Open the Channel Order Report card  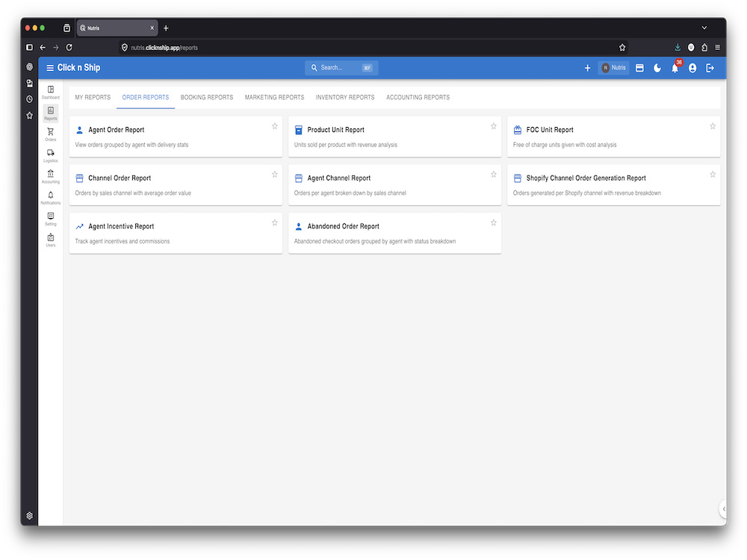[x=176, y=184]
